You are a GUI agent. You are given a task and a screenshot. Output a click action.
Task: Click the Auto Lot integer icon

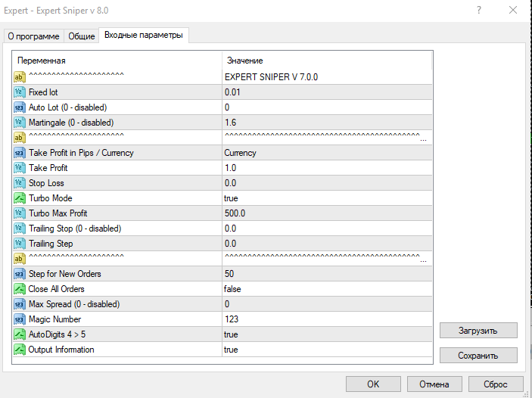(x=20, y=107)
